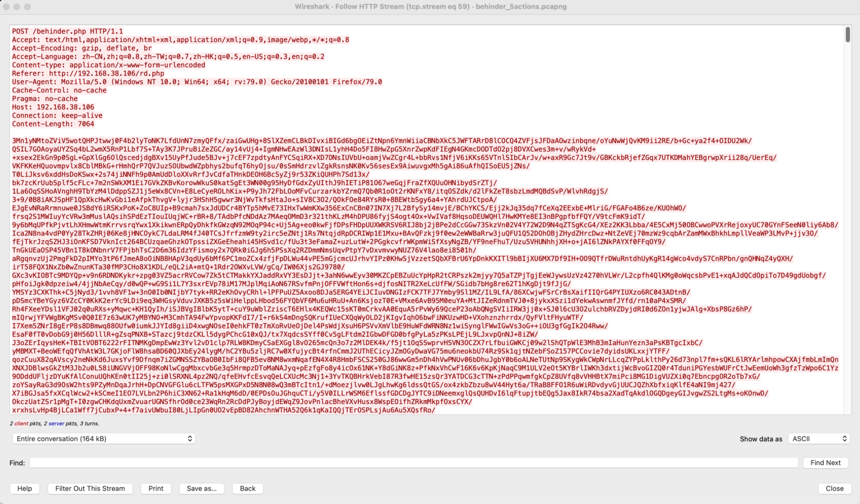The image size is (860, 504).
Task: Click inside the Find text field
Action: click(x=392, y=463)
